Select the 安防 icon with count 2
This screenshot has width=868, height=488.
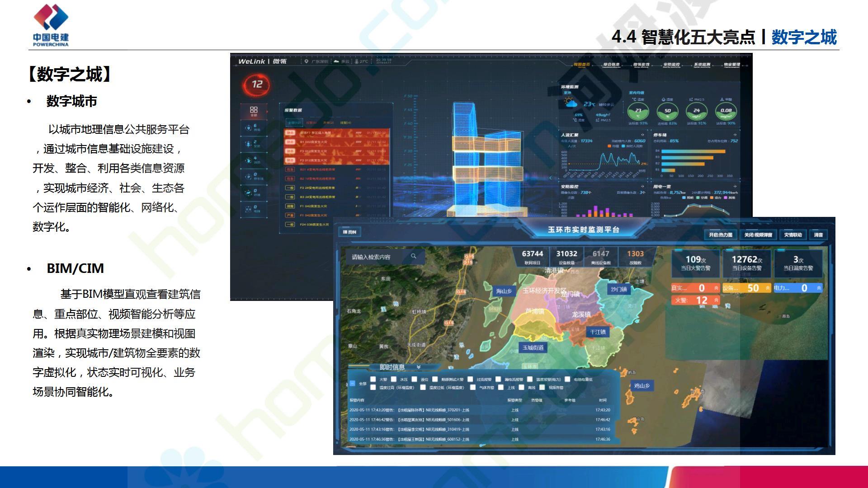249,144
